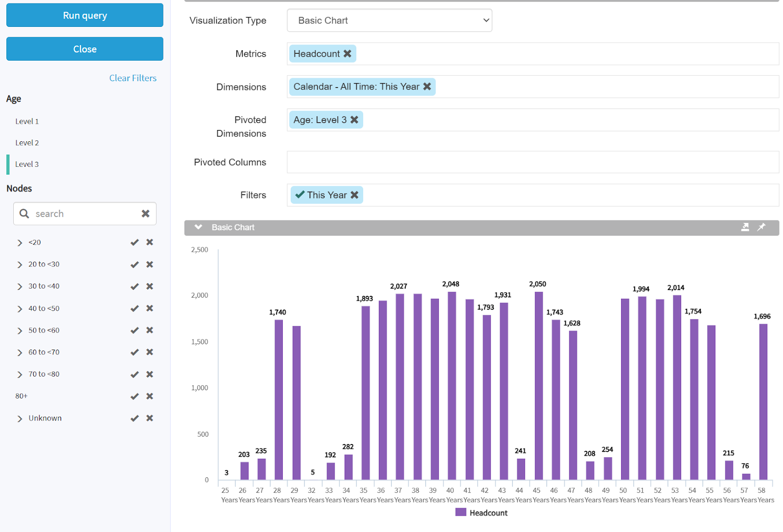Exclude the 80+ node with X icon

[150, 396]
